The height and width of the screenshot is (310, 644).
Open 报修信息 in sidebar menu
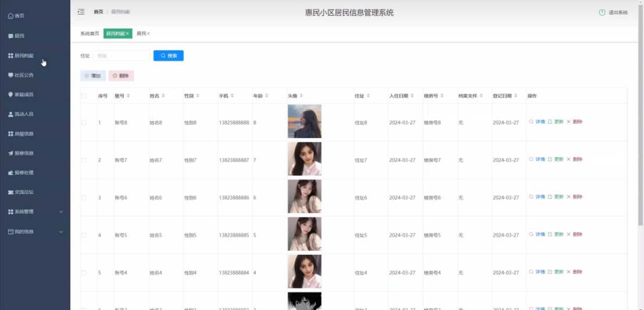coord(24,153)
